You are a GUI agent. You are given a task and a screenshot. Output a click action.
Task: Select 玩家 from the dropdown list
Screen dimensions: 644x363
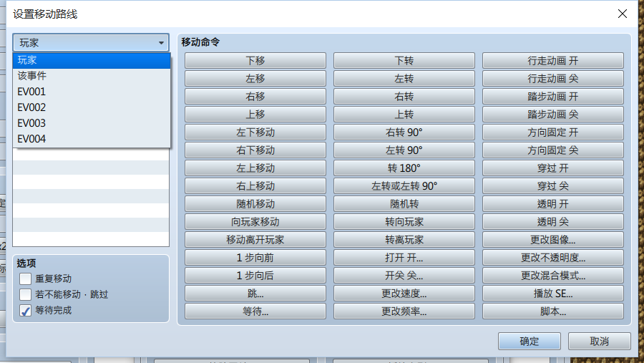[92, 60]
